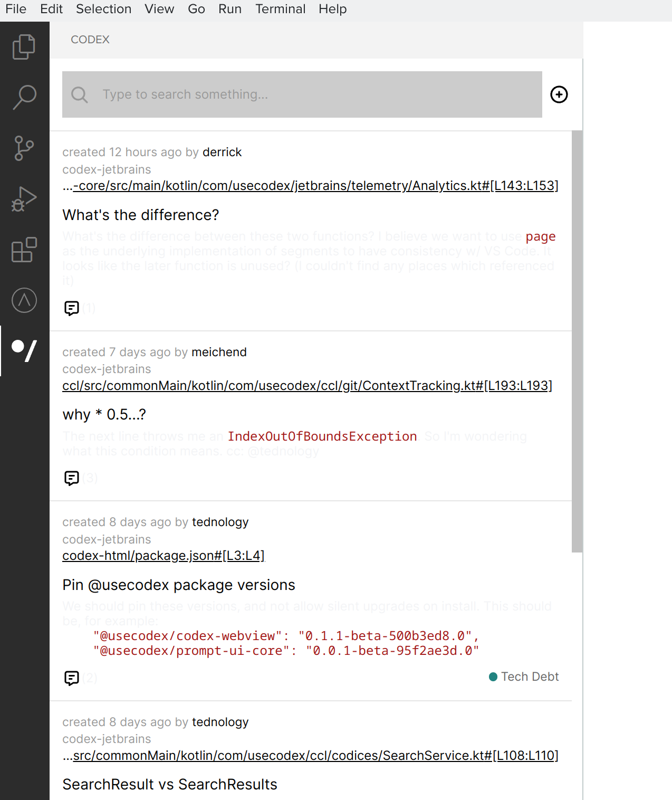Click "created 7 days ago" timestamp
This screenshot has height=800, width=672.
pyautogui.click(x=117, y=352)
